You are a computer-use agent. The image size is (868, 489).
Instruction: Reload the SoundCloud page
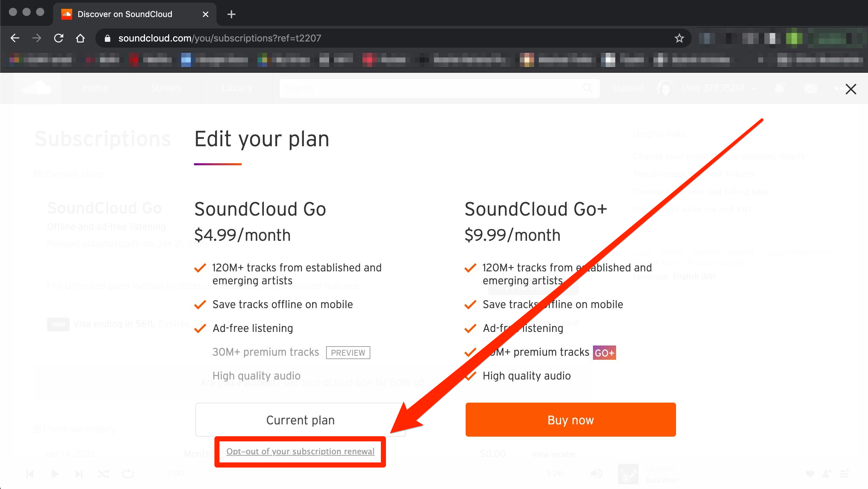point(59,38)
